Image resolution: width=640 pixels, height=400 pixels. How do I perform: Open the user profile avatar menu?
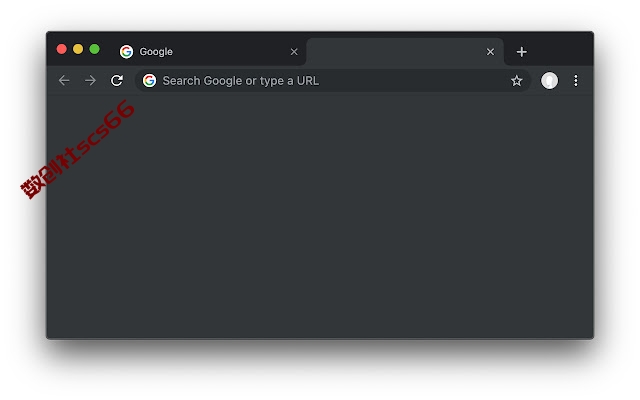(549, 80)
